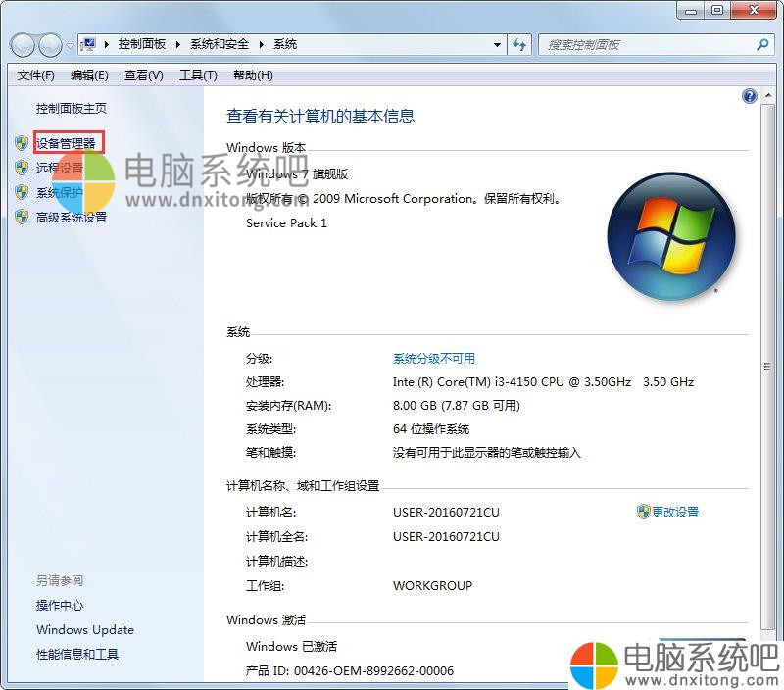
Task: Select 控制面板 breadcrumb in address bar
Action: (x=141, y=44)
